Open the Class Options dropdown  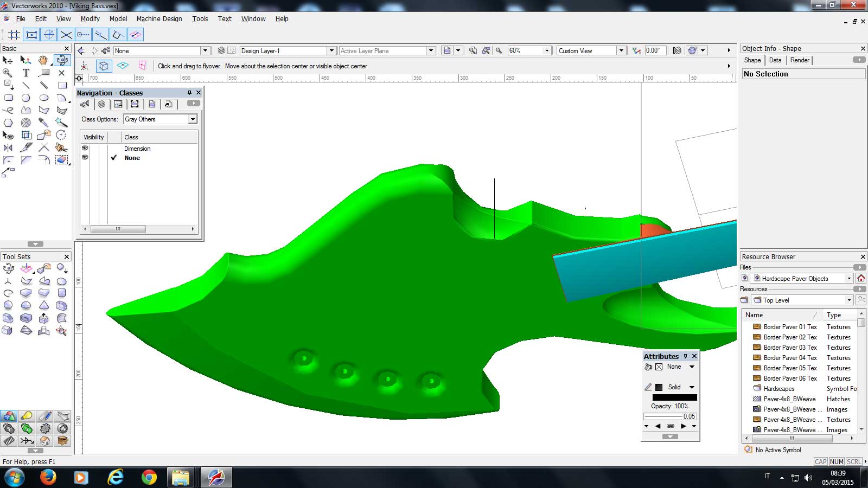click(193, 119)
